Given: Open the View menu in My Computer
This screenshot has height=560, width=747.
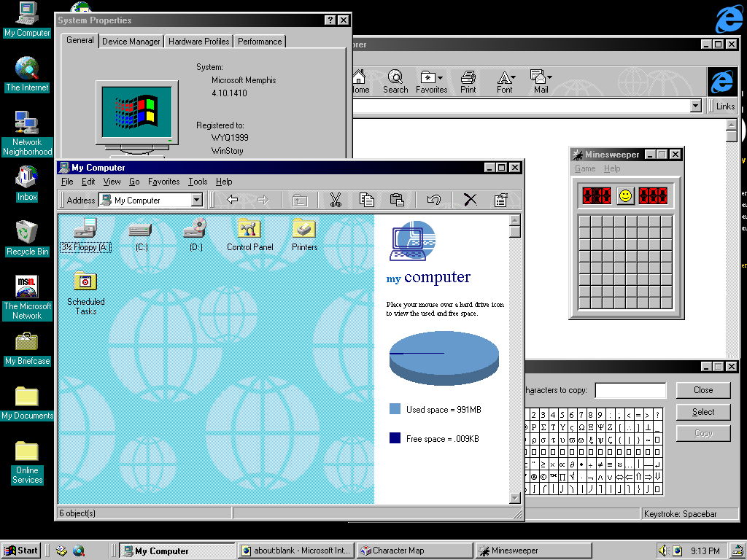Looking at the screenshot, I should coord(112,182).
